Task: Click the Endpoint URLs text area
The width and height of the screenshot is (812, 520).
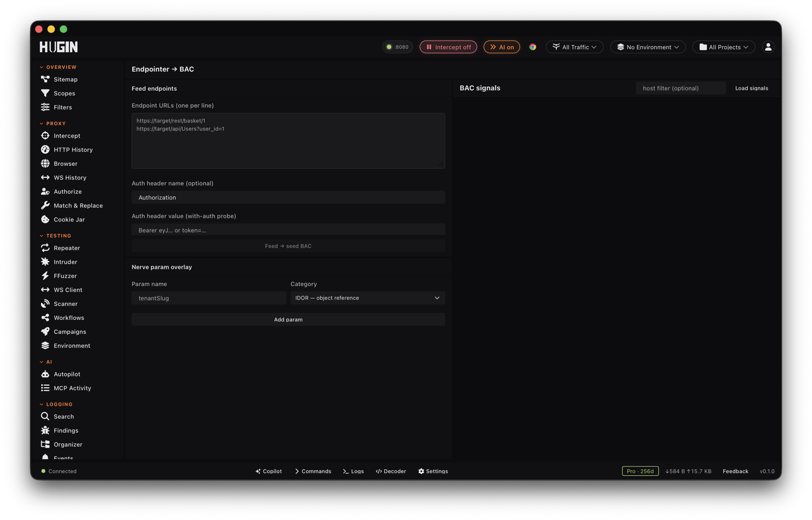Action: click(288, 141)
